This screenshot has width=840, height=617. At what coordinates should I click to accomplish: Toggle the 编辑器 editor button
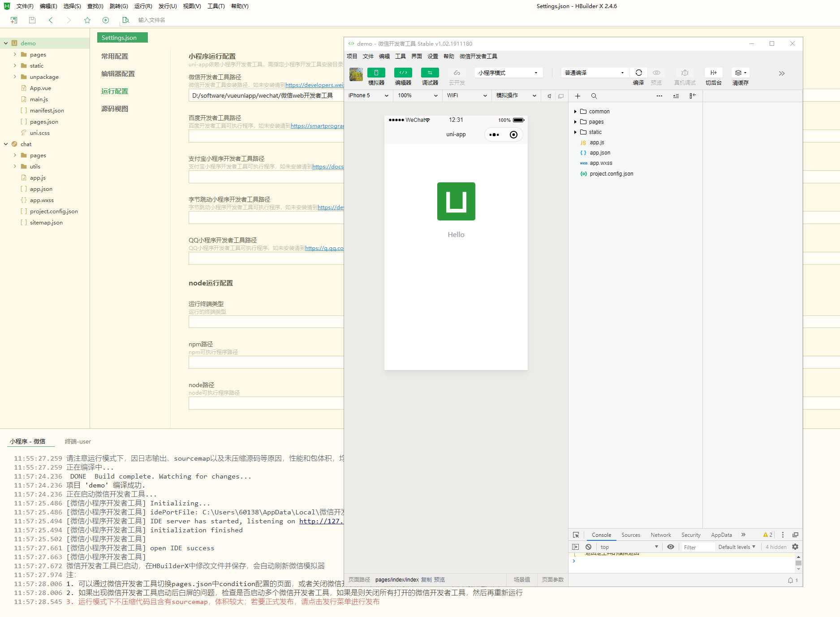pyautogui.click(x=403, y=73)
